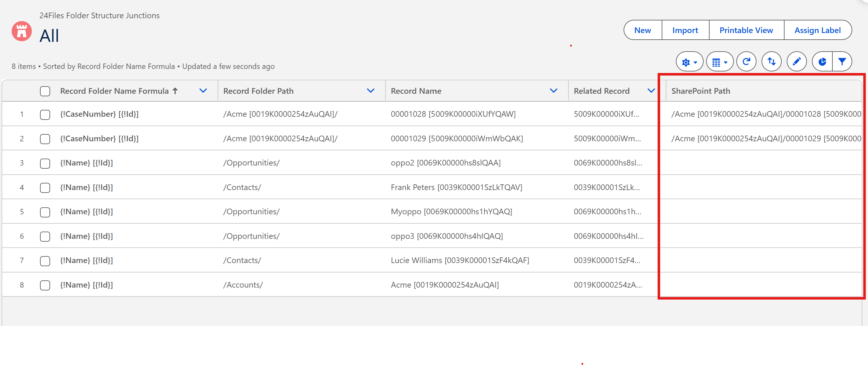This screenshot has width=868, height=365.
Task: Toggle the select-all header checkbox
Action: pyautogui.click(x=45, y=91)
